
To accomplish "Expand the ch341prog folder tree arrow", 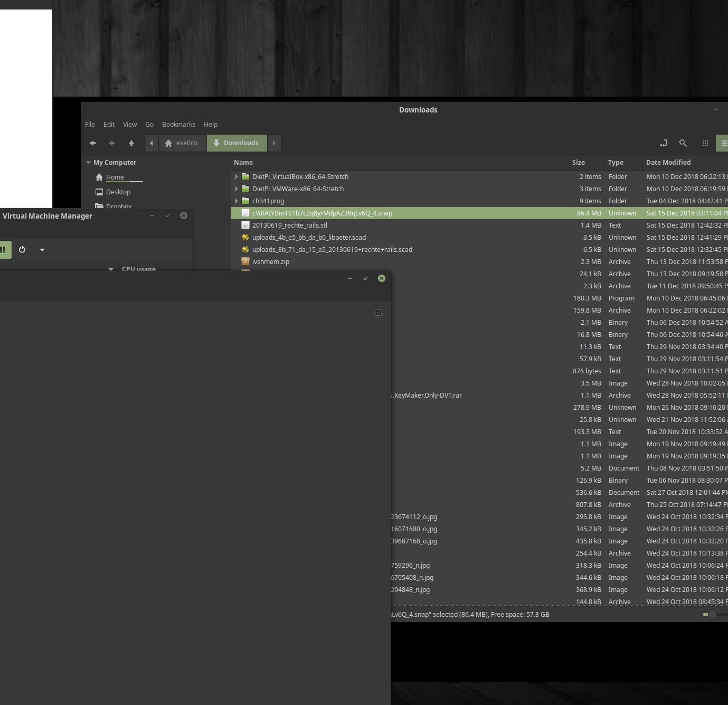I will [236, 201].
